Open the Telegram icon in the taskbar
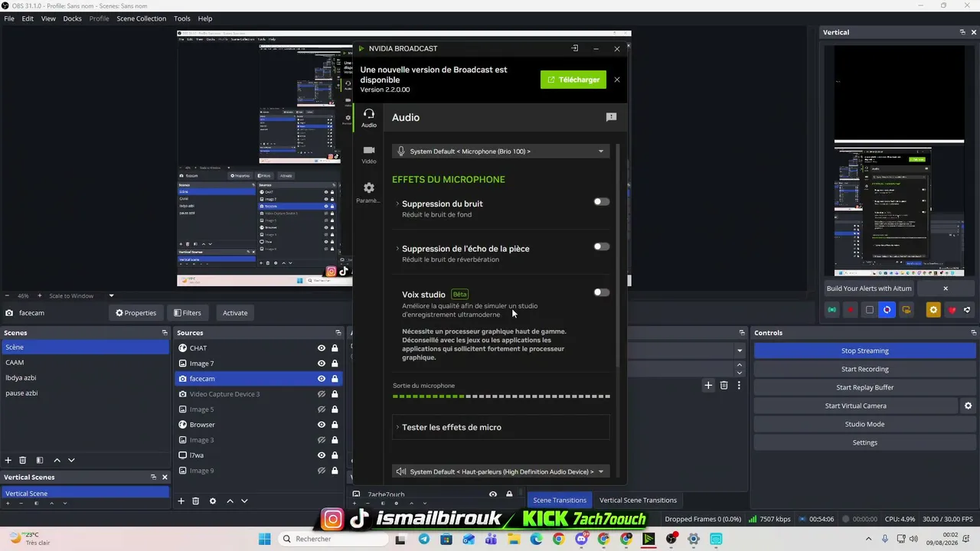Viewport: 980px width, 551px height. click(424, 540)
